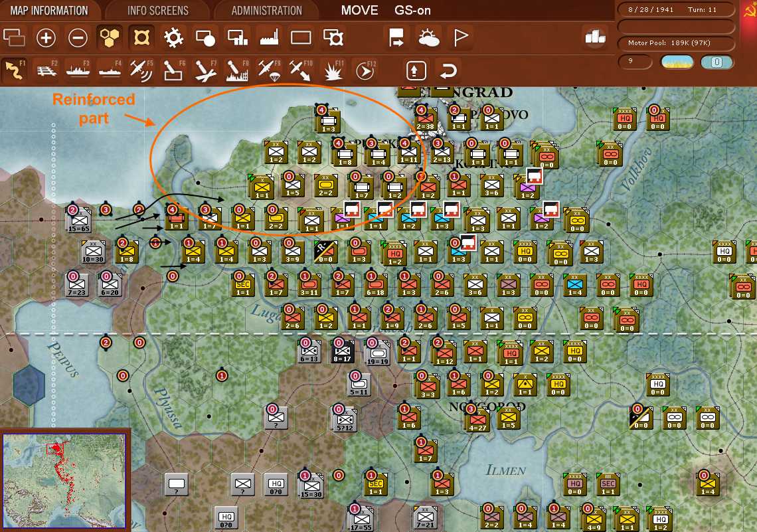Select German unit showing 10=30
Image resolution: width=757 pixels, height=532 pixels.
[93, 252]
